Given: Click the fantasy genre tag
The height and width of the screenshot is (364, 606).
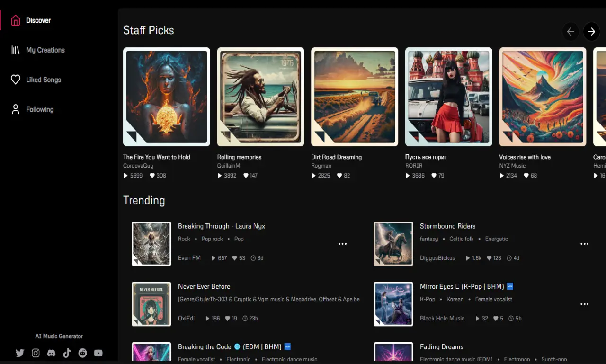Looking at the screenshot, I should coord(429,239).
